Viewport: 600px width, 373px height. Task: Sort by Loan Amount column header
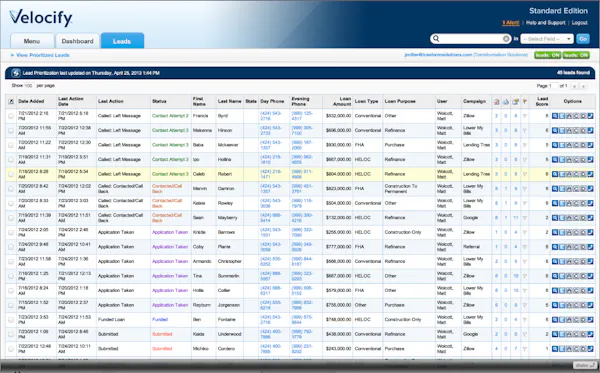tap(342, 101)
